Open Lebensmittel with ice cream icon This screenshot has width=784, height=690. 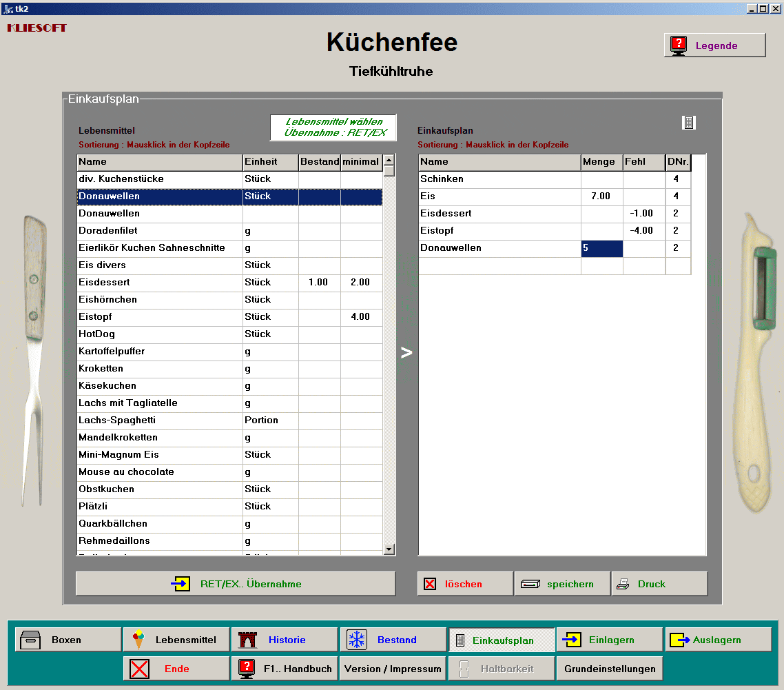coord(176,640)
